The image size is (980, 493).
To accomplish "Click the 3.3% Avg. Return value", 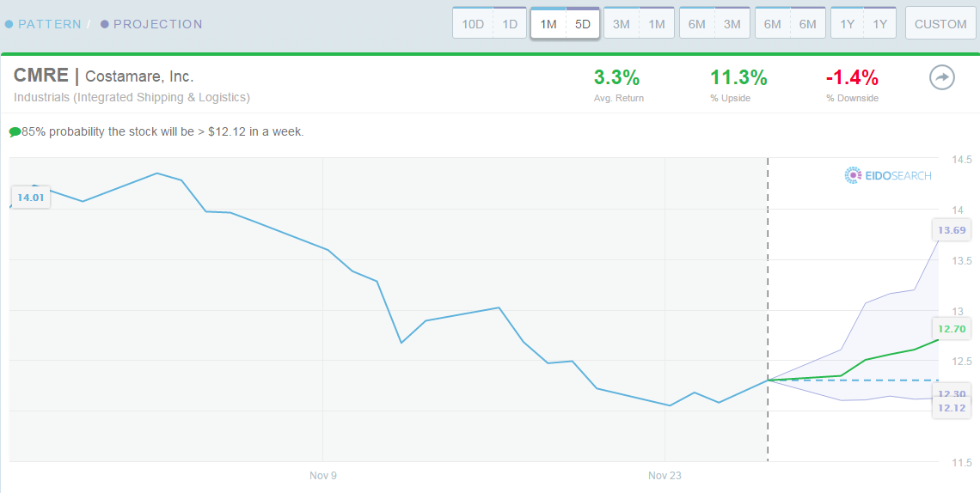I will [x=616, y=78].
